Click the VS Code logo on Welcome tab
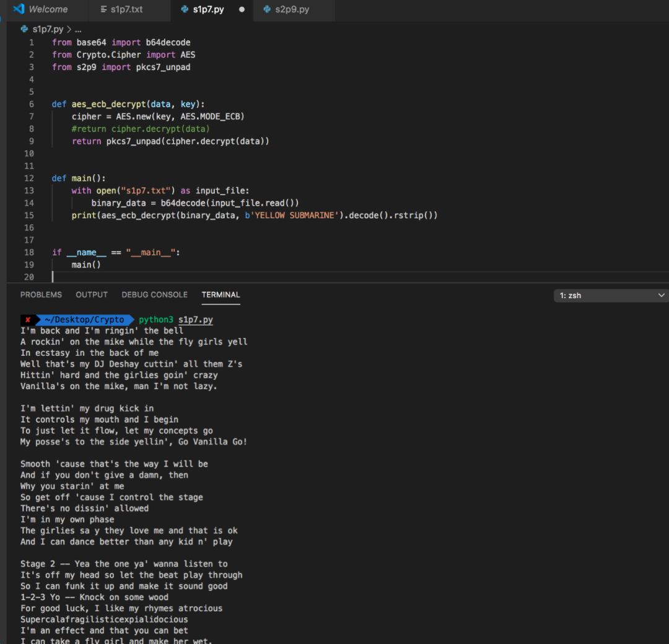The height and width of the screenshot is (644, 669). click(x=19, y=9)
